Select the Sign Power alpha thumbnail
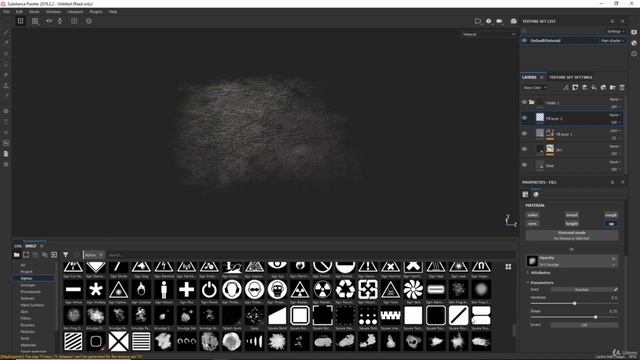 point(209,290)
